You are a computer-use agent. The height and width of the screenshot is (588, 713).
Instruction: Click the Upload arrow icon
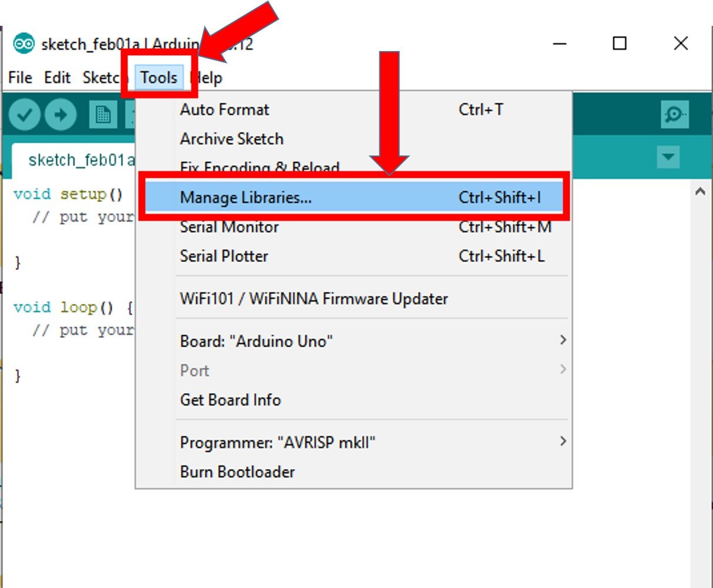[60, 114]
